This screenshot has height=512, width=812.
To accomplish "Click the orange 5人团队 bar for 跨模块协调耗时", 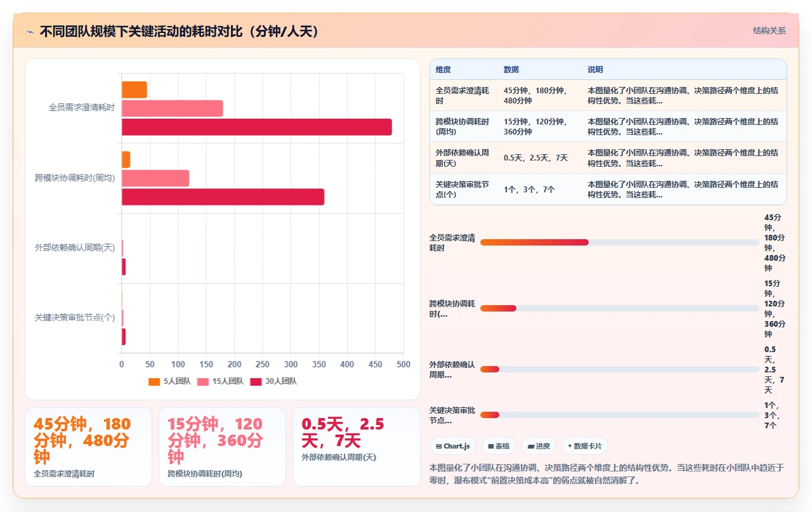I will [126, 160].
